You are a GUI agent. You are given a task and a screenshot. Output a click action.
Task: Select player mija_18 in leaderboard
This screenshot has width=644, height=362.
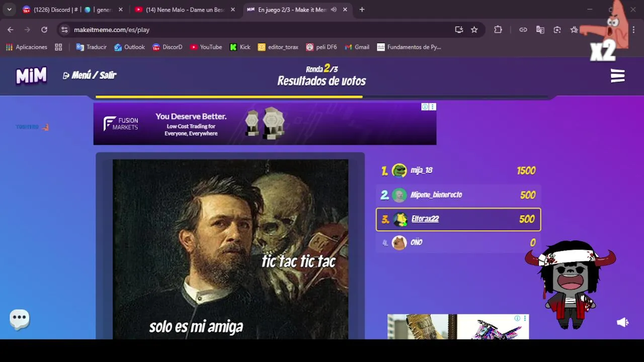click(x=458, y=171)
